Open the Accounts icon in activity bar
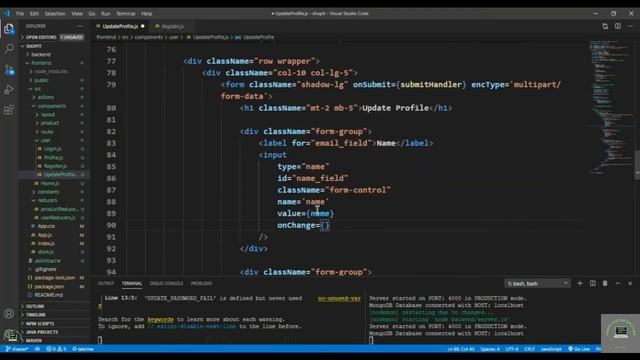The width and height of the screenshot is (640, 360). (x=9, y=313)
